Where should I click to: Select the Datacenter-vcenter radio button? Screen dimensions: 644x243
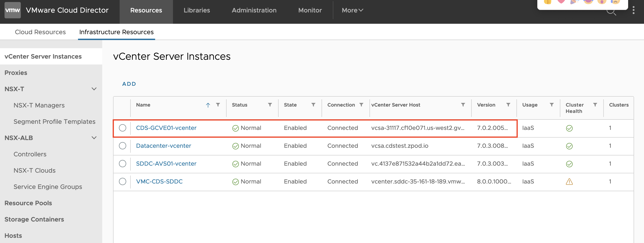coord(123,146)
